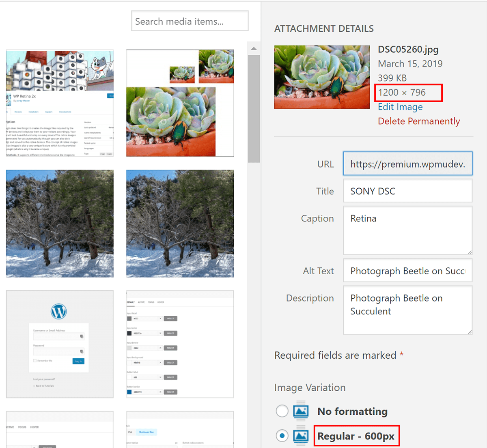The image size is (487, 448).
Task: Focus the Search media items field
Action: 190,21
